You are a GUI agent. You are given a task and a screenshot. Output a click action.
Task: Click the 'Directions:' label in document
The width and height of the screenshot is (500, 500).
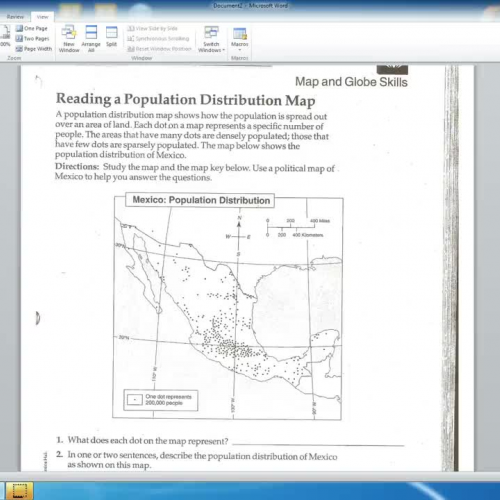coord(77,166)
